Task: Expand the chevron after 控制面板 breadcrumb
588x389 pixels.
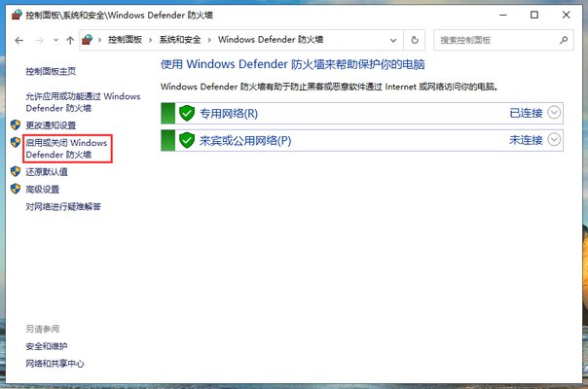Action: pos(150,40)
